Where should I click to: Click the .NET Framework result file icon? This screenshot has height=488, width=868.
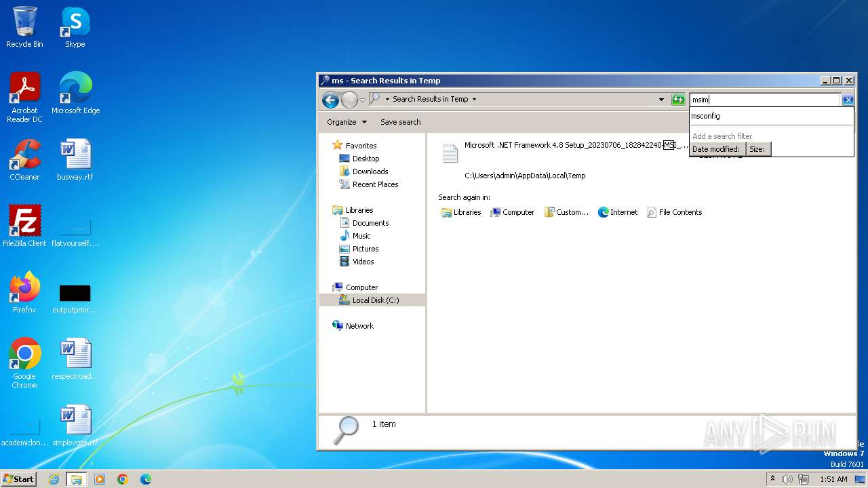point(450,153)
